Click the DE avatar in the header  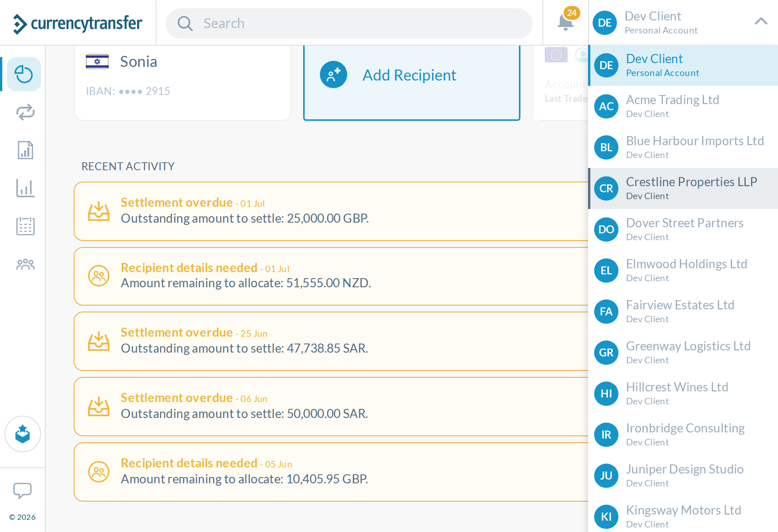pos(605,23)
